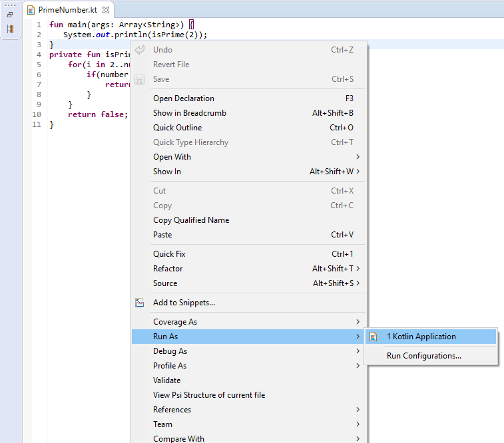
Task: Click line number 10 in editor gutter
Action: (x=37, y=114)
